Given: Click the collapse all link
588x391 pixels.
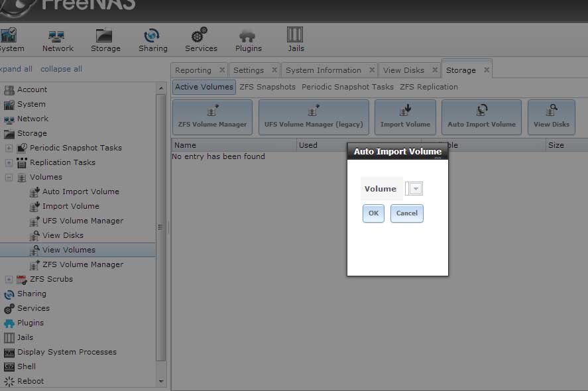Looking at the screenshot, I should pyautogui.click(x=61, y=69).
